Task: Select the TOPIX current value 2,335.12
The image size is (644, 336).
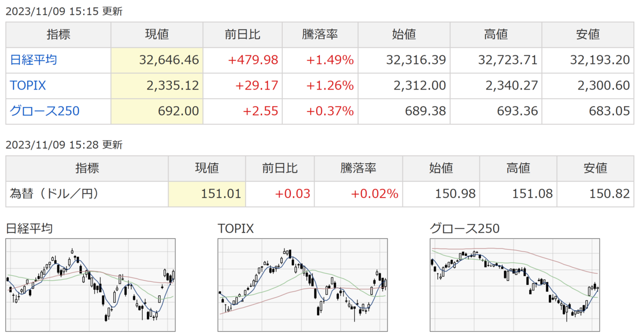Action: pyautogui.click(x=173, y=85)
